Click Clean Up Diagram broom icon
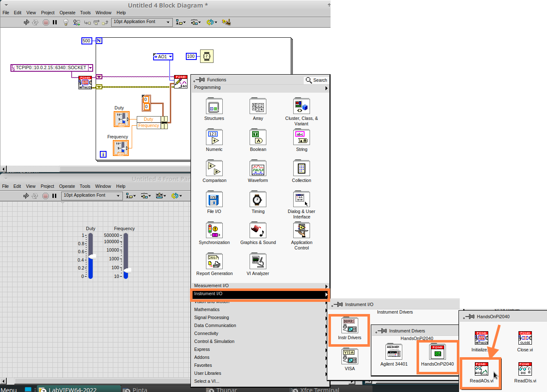 click(x=226, y=22)
